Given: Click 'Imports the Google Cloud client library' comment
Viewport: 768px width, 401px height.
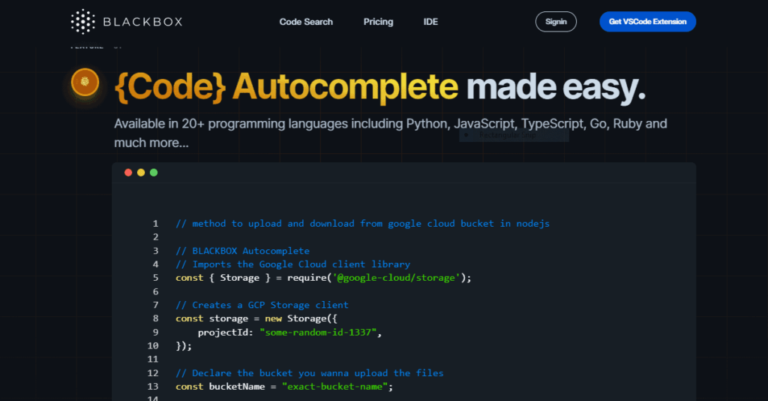Looking at the screenshot, I should click(293, 264).
